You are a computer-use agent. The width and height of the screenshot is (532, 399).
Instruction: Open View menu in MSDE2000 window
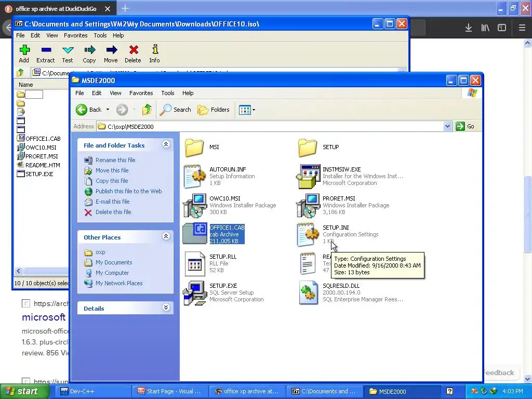click(x=115, y=93)
